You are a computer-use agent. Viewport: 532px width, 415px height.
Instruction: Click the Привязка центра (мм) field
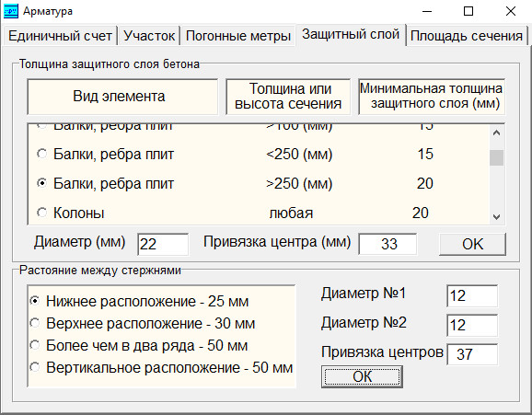click(387, 244)
